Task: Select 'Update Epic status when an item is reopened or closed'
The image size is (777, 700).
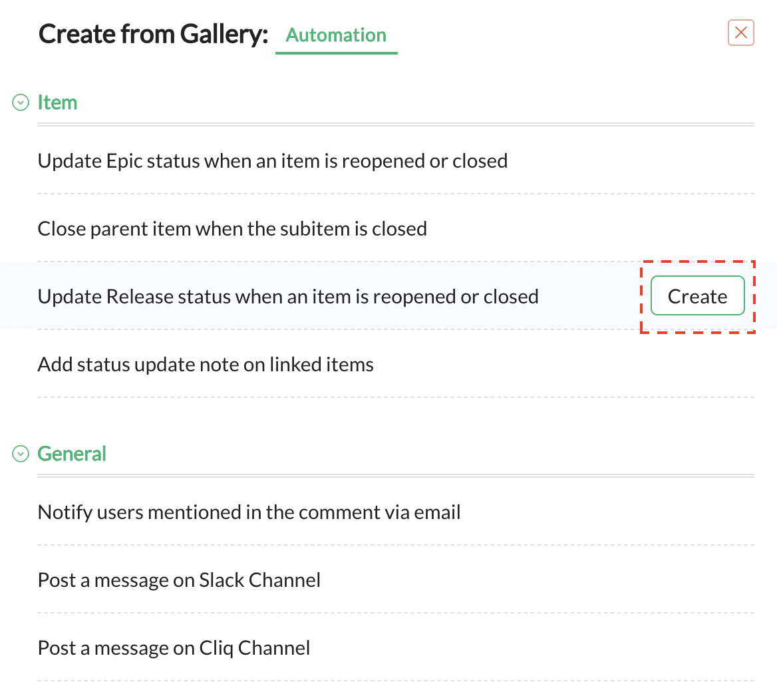Action: point(272,161)
